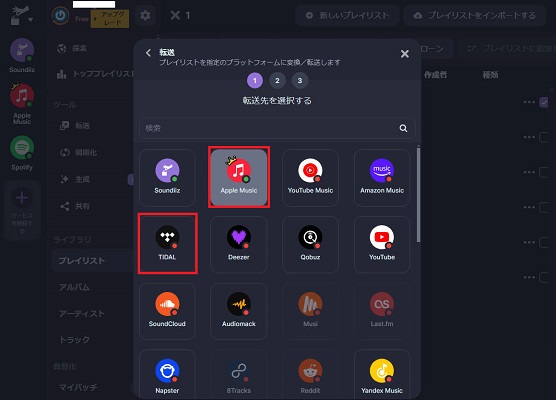The width and height of the screenshot is (556, 400).
Task: Open the 同期化 sync tool
Action: click(78, 152)
